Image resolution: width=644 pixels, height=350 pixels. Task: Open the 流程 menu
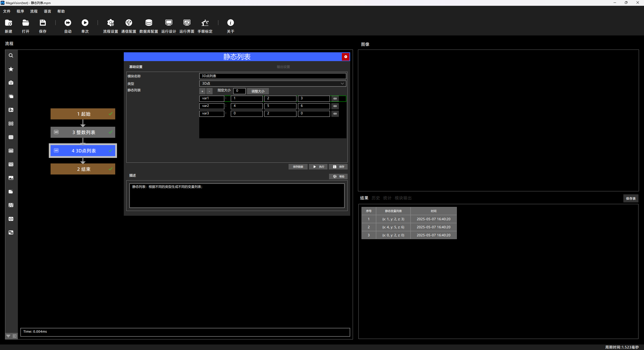tap(34, 11)
